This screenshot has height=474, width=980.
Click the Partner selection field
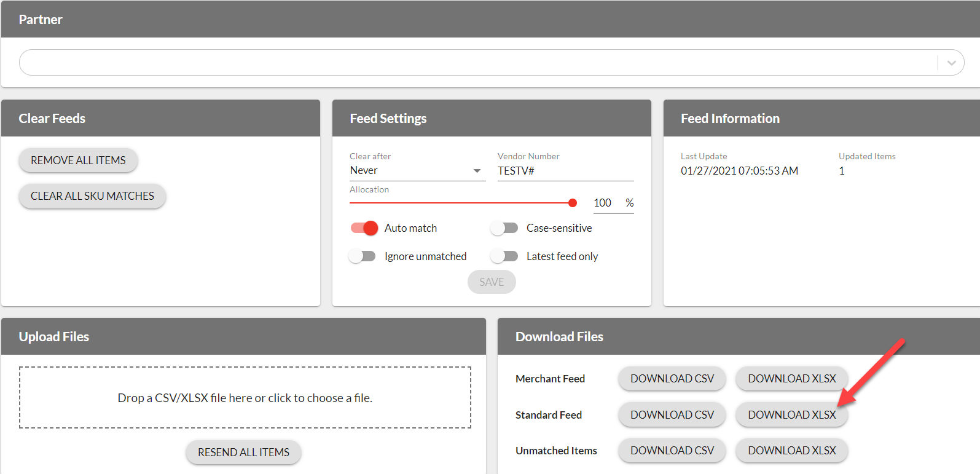[473, 63]
